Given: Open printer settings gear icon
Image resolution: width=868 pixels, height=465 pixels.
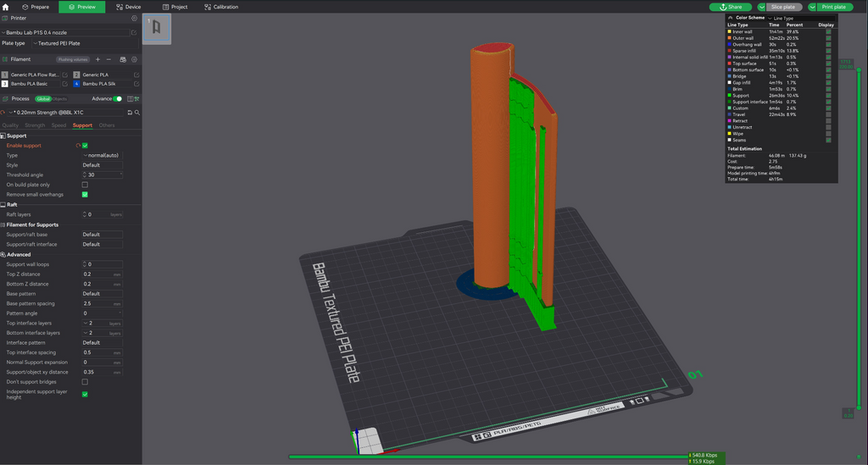Looking at the screenshot, I should pos(134,19).
